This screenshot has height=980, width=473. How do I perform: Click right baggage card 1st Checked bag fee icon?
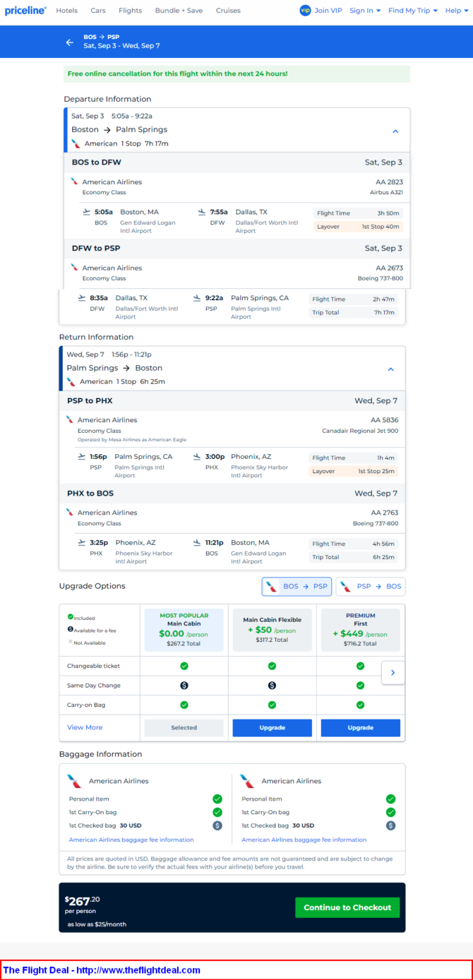click(390, 825)
